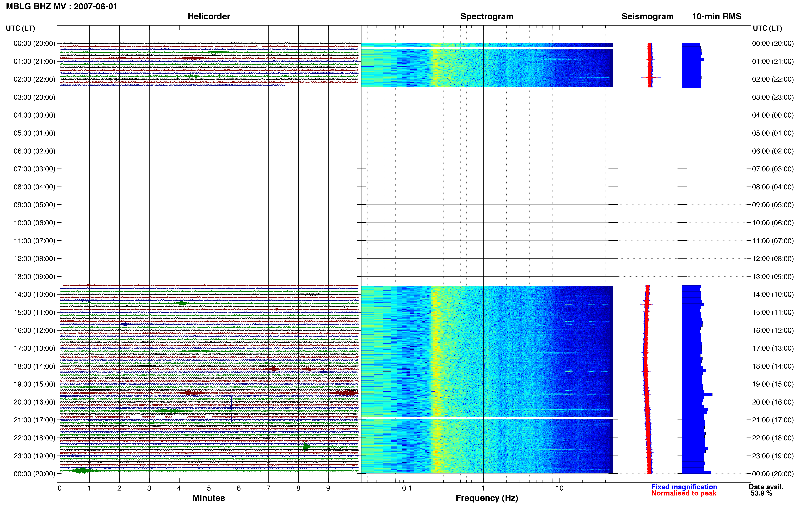Click right time label '13:00 (09:00)'
This screenshot has height=508, width=812.
[x=773, y=277]
